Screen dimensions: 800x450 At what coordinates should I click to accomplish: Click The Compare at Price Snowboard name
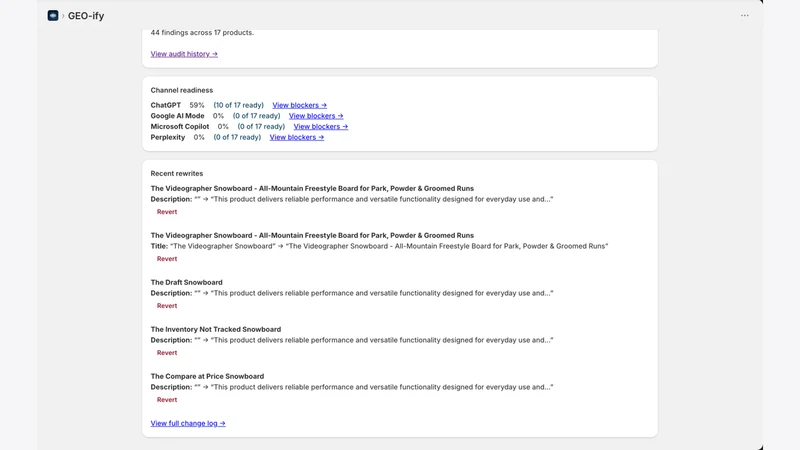(x=207, y=376)
